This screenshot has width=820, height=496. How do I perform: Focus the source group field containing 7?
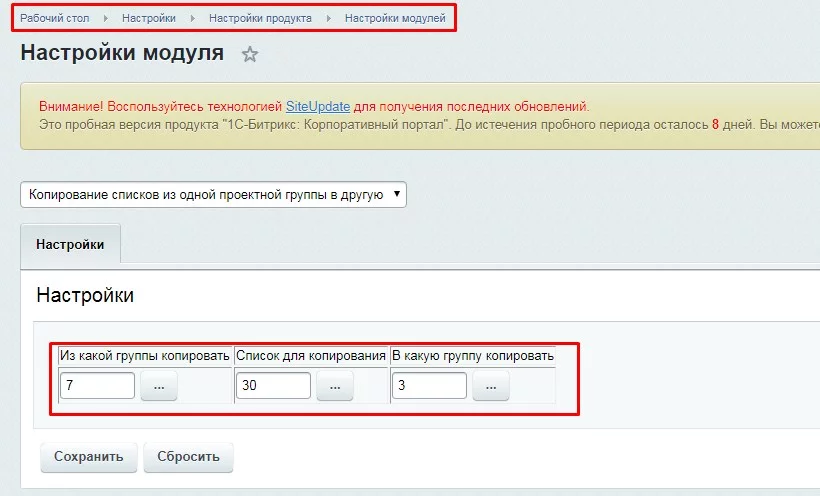point(97,386)
